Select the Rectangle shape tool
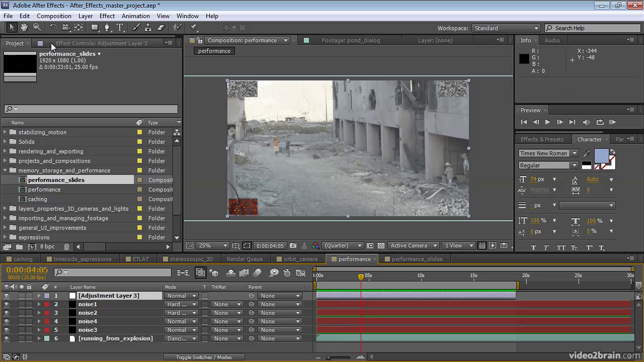The height and width of the screenshot is (362, 644). [x=95, y=28]
